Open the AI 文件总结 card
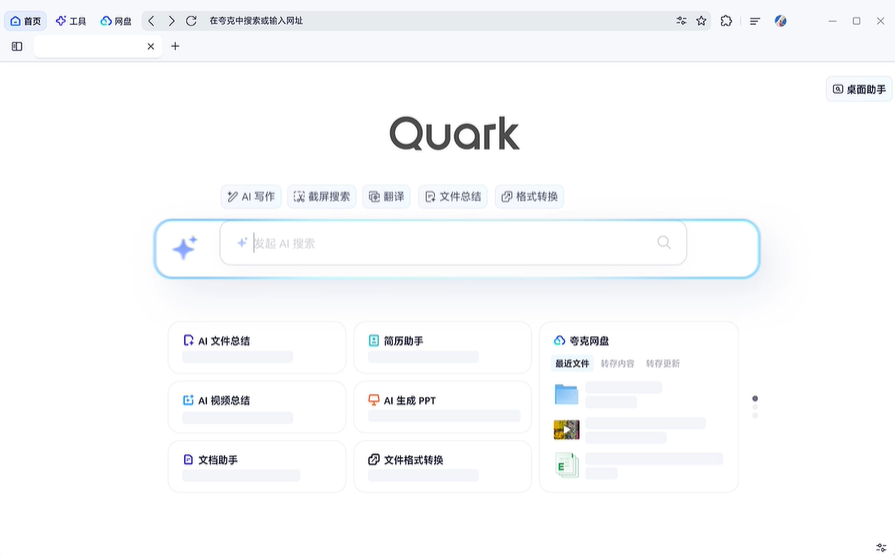Viewport: 895px width, 555px height. pos(257,348)
